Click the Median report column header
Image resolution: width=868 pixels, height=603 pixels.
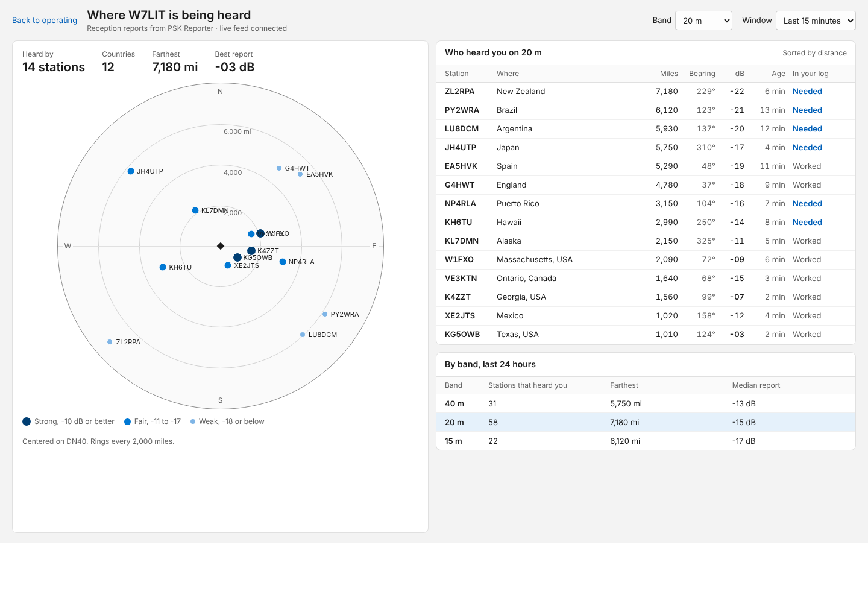[x=756, y=385]
